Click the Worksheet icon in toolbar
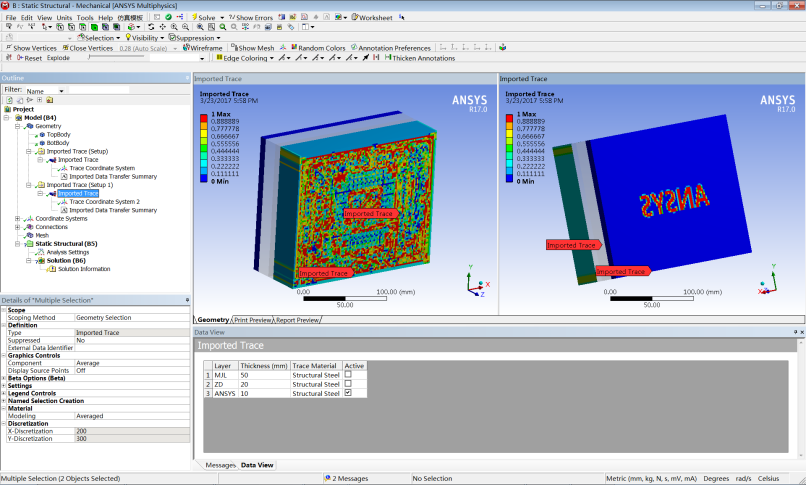 pyautogui.click(x=355, y=17)
